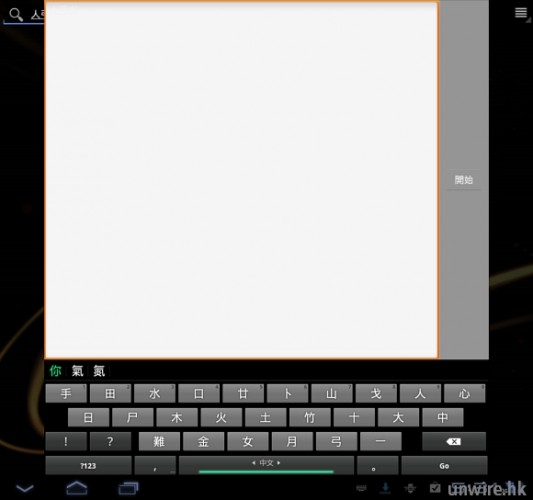
Task: Tap the 手 key
Action: pos(66,394)
